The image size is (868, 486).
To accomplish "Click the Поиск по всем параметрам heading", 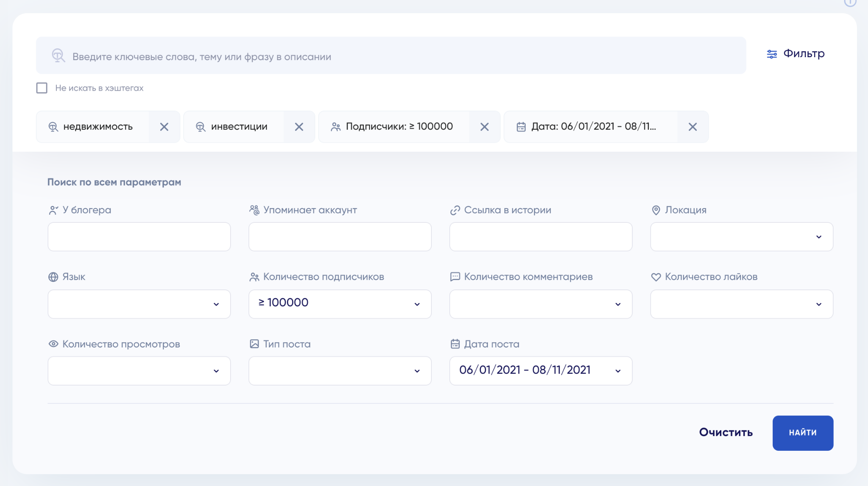I will pos(114,182).
